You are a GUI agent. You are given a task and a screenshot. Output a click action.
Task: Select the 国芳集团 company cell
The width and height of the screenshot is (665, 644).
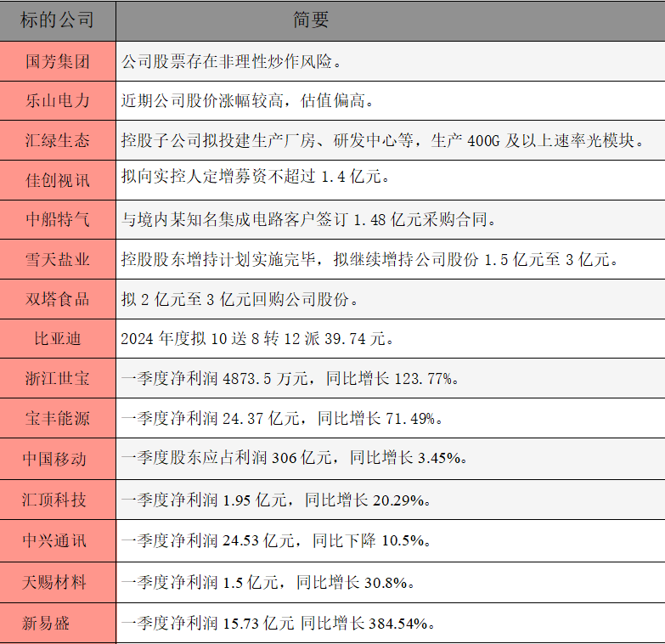(x=58, y=61)
